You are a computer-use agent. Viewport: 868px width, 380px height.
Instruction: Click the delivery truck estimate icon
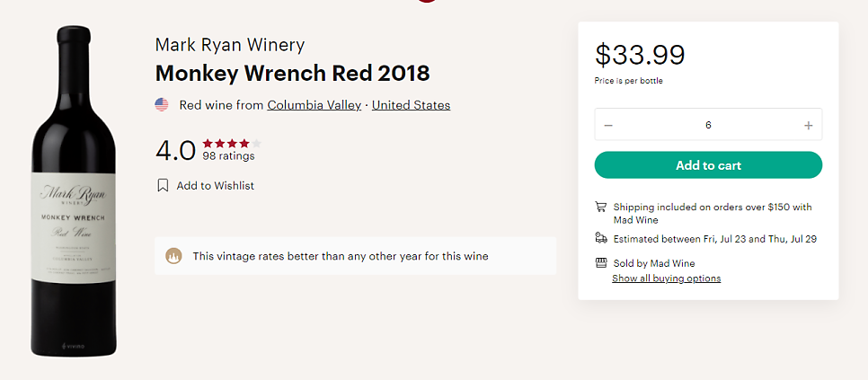pos(600,238)
